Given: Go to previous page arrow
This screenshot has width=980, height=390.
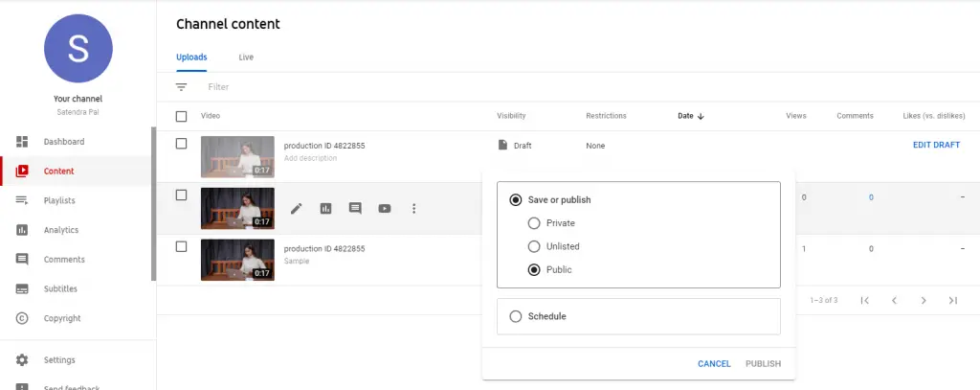Looking at the screenshot, I should coord(895,301).
